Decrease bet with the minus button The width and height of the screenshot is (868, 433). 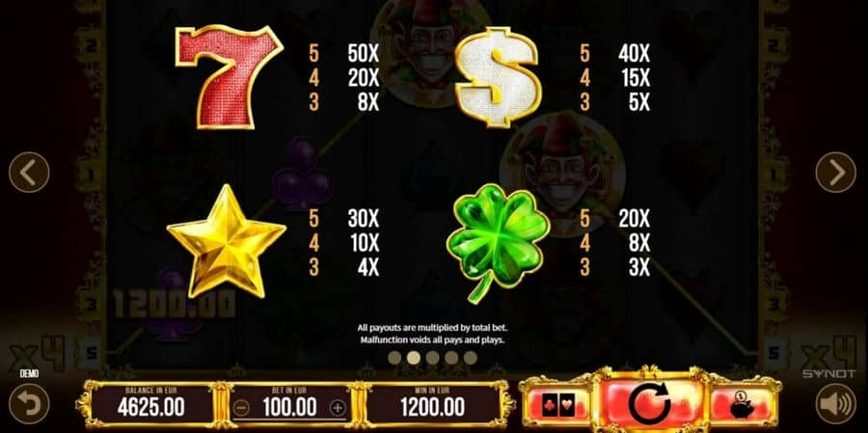[x=242, y=409]
